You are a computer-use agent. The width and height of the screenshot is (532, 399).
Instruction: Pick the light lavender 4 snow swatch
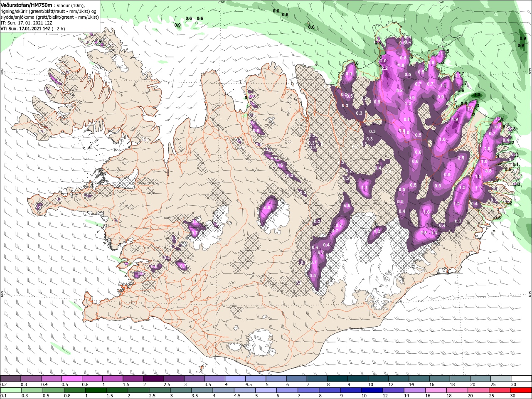coord(236,379)
